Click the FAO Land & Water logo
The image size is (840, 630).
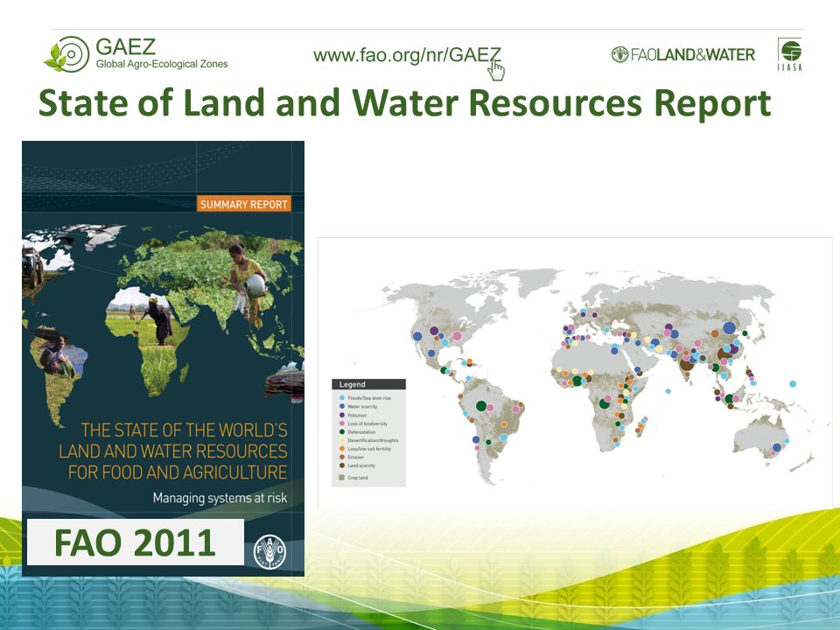(x=683, y=54)
